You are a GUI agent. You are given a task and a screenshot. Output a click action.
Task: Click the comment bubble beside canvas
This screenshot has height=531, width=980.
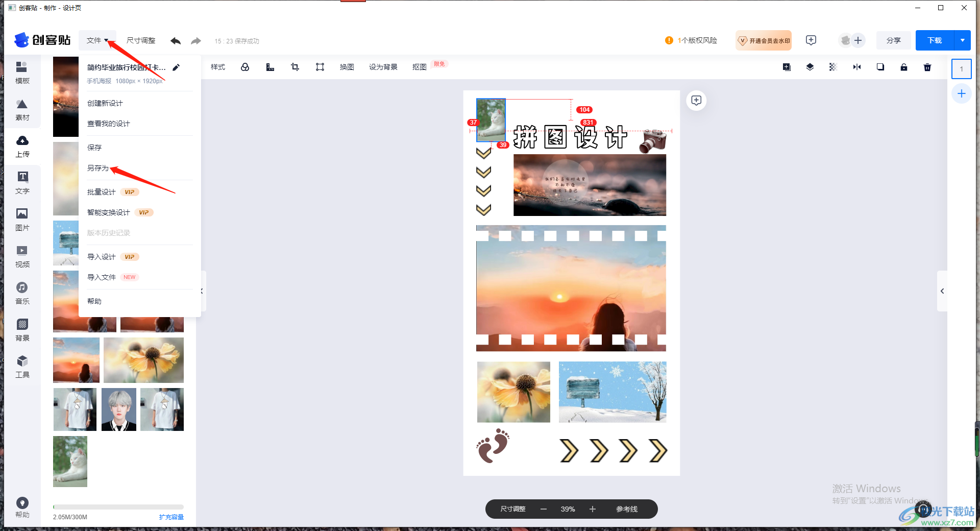pos(696,100)
